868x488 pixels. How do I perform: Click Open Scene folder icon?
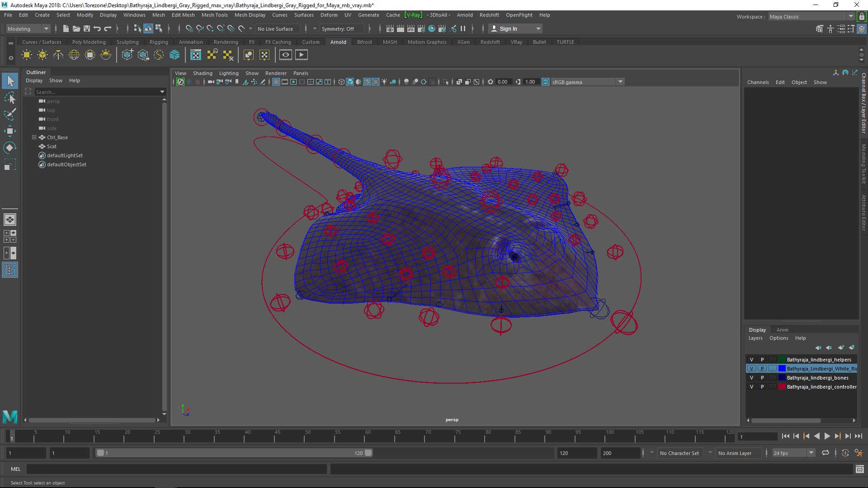point(76,28)
